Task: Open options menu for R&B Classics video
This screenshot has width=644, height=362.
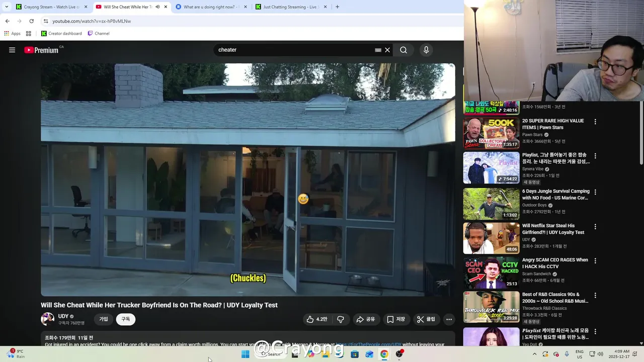Action: pyautogui.click(x=595, y=295)
